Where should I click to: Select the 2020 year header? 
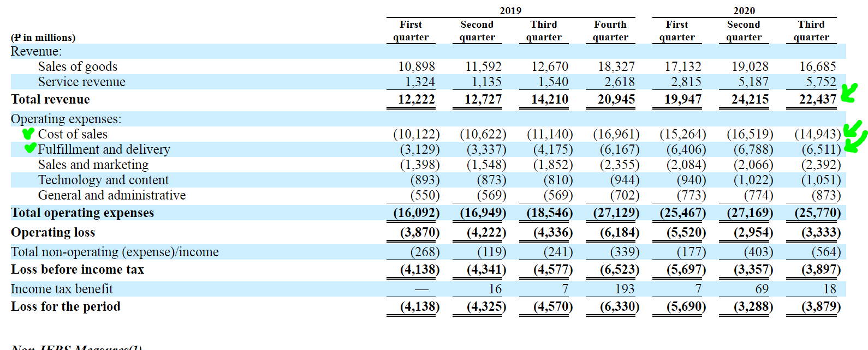(744, 10)
